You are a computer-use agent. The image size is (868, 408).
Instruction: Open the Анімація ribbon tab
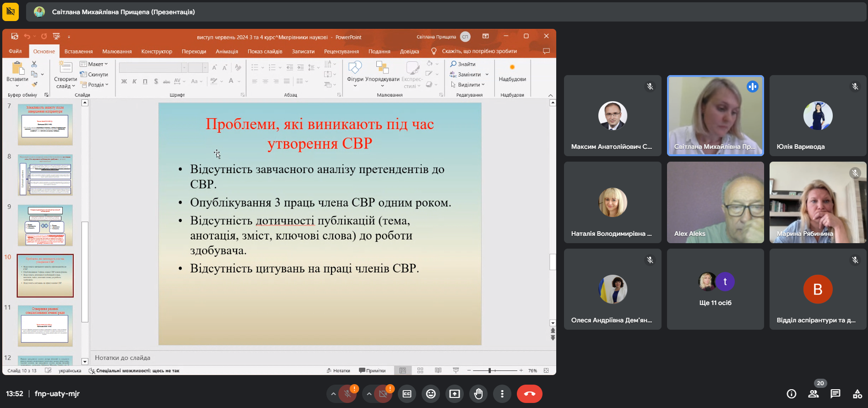tap(227, 51)
